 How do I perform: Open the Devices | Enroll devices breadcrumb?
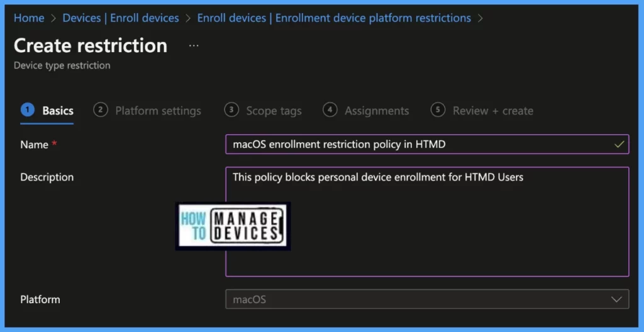pyautogui.click(x=121, y=18)
